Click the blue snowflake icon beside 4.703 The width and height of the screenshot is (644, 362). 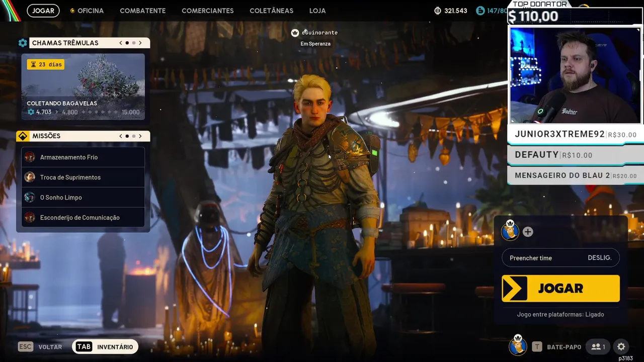(x=31, y=112)
